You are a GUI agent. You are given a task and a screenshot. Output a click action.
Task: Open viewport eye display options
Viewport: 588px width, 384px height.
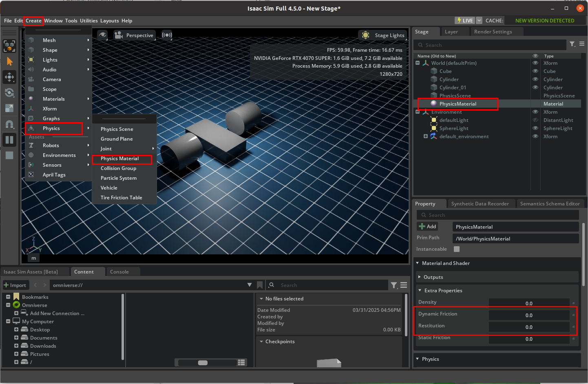[x=103, y=35]
